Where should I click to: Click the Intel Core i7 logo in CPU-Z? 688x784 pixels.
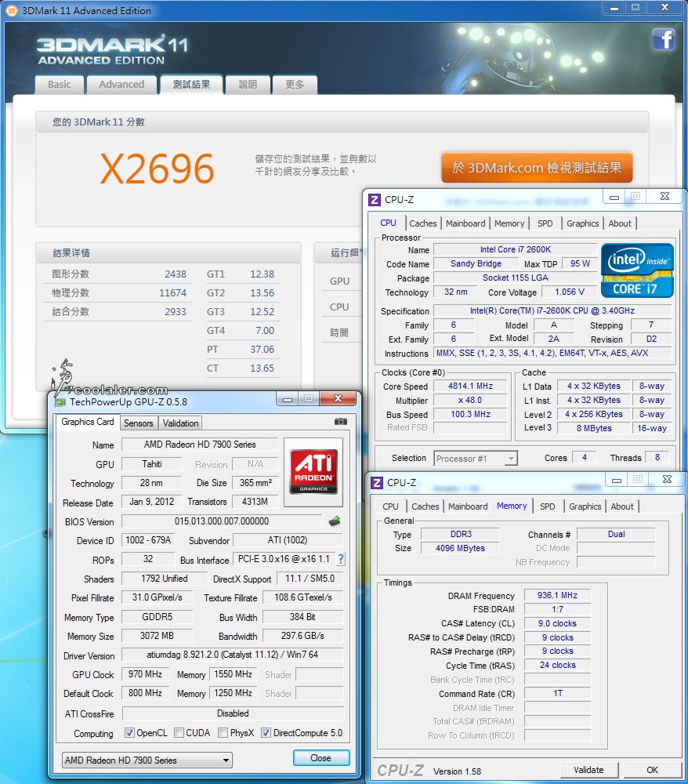(637, 270)
